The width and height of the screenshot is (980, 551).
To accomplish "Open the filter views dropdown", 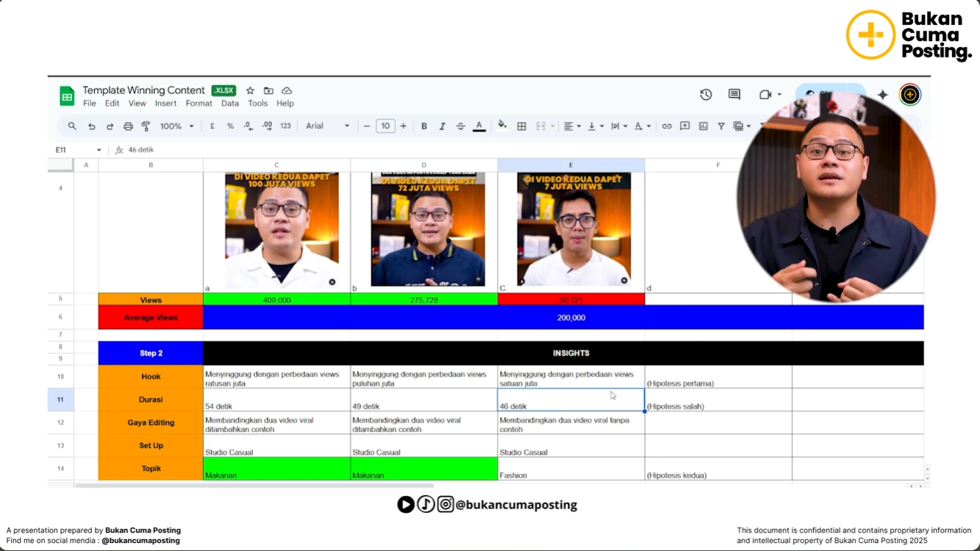I will tap(742, 126).
